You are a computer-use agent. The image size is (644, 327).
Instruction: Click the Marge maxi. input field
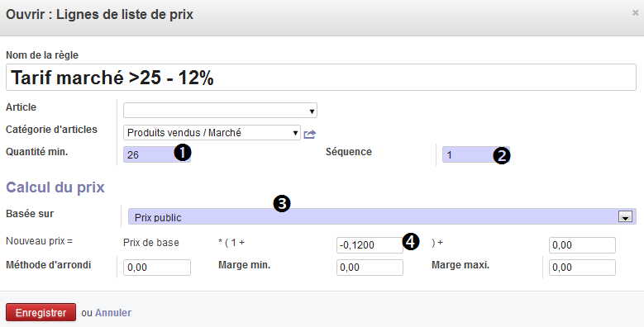582,267
